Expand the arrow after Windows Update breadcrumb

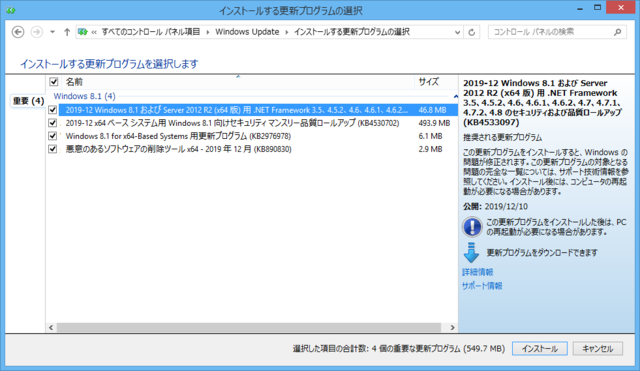[x=287, y=32]
